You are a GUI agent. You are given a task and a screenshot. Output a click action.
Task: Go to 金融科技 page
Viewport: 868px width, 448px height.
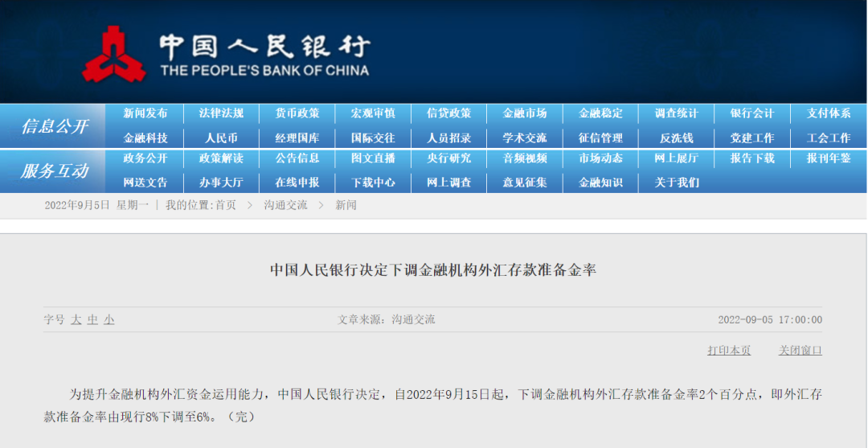(x=145, y=138)
